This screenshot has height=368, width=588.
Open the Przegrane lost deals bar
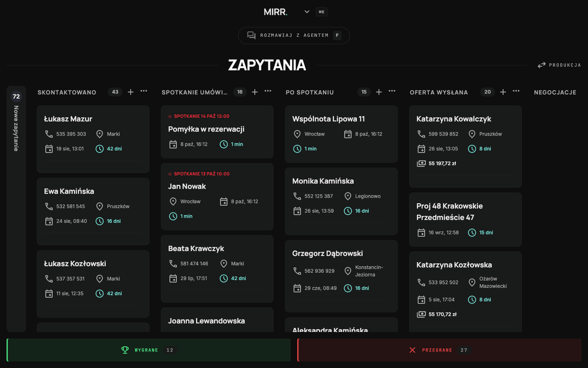[439, 350]
